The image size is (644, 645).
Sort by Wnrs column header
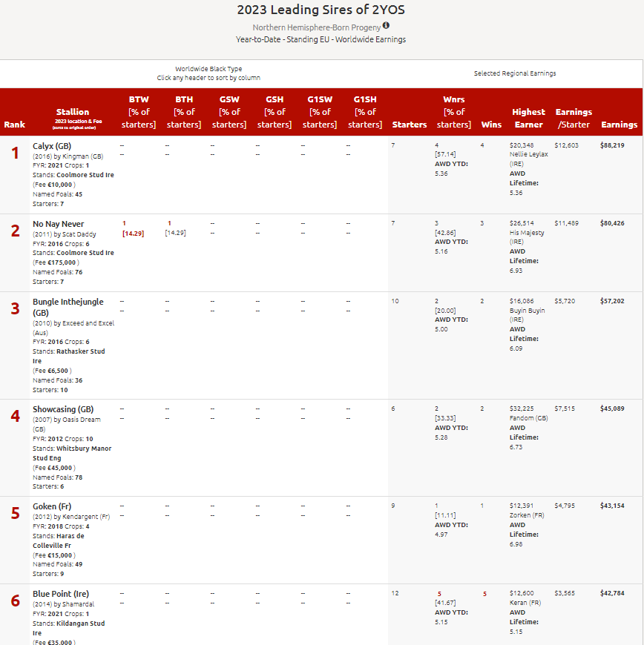[x=453, y=112]
